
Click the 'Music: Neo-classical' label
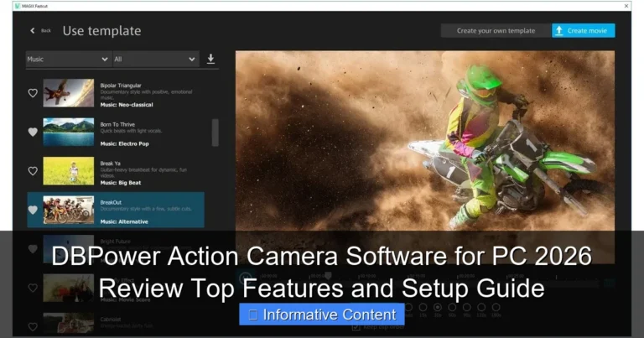click(127, 105)
